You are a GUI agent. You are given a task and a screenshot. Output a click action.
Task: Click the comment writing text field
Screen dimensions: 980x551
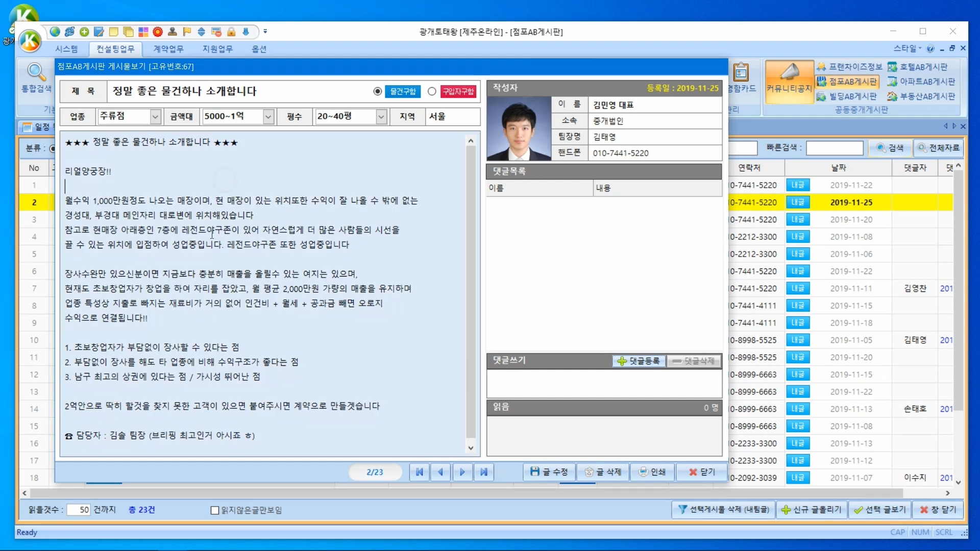point(604,384)
